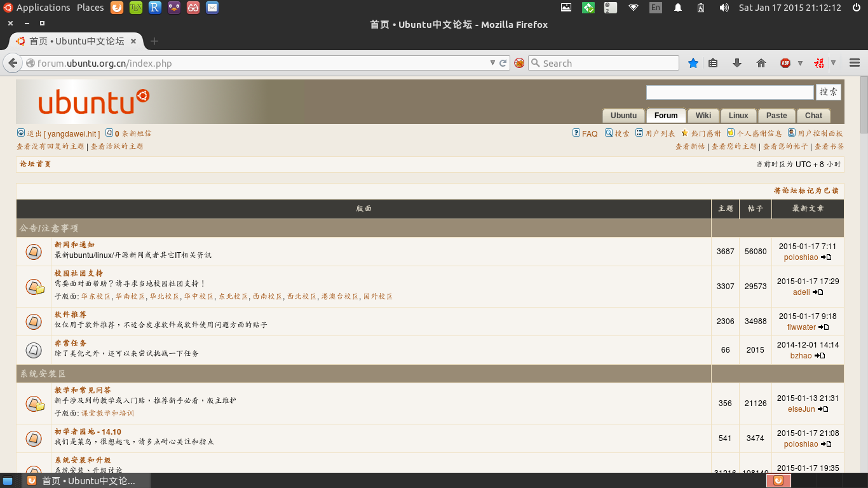Bookmark this page with the star icon

693,63
